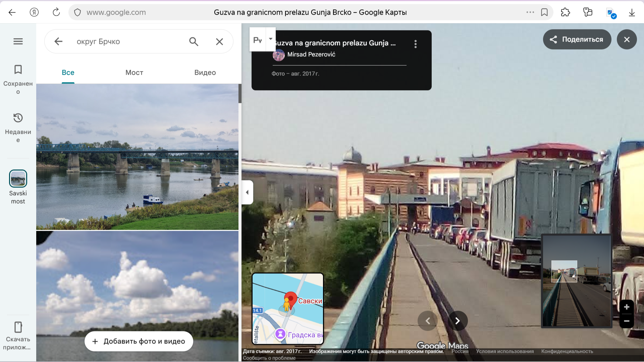Click the Поделиться share button
The width and height of the screenshot is (644, 362).
click(577, 39)
